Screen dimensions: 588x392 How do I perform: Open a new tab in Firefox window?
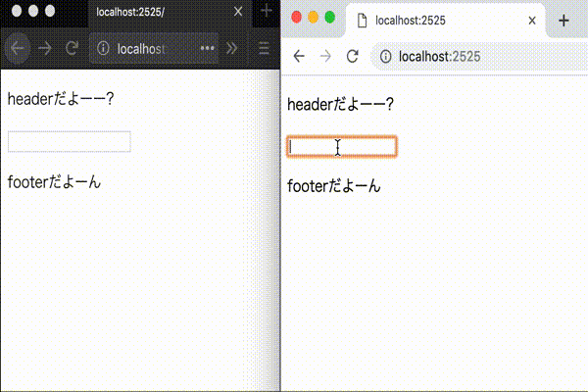(267, 11)
